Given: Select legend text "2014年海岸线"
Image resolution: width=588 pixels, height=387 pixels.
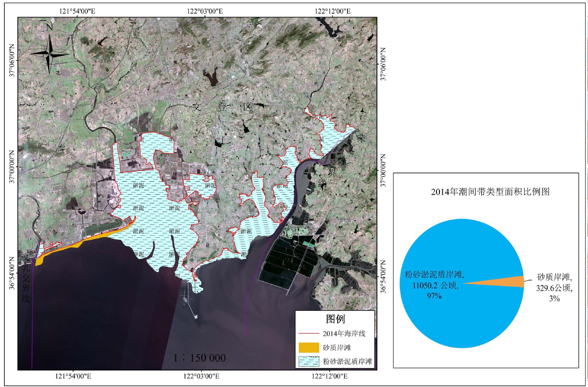Looking at the screenshot, I should 344,334.
